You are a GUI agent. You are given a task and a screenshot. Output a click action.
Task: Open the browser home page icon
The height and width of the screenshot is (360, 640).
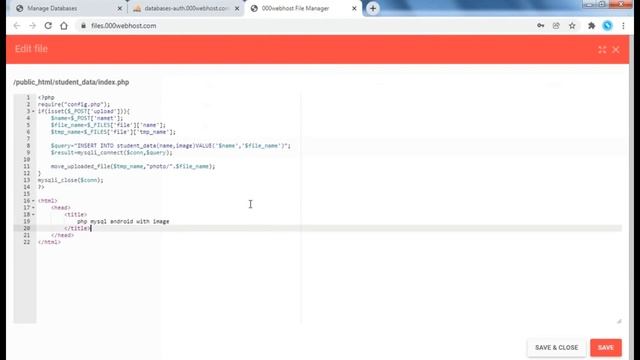click(64, 26)
